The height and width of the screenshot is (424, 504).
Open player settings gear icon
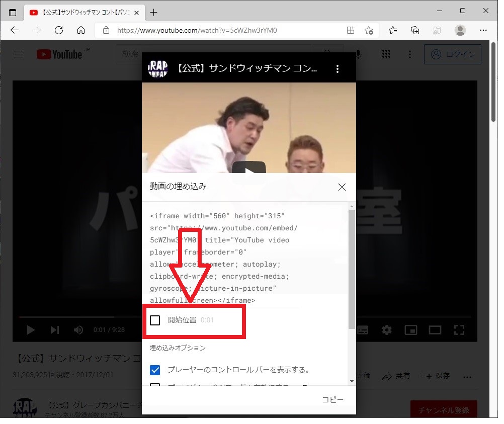tap(387, 330)
